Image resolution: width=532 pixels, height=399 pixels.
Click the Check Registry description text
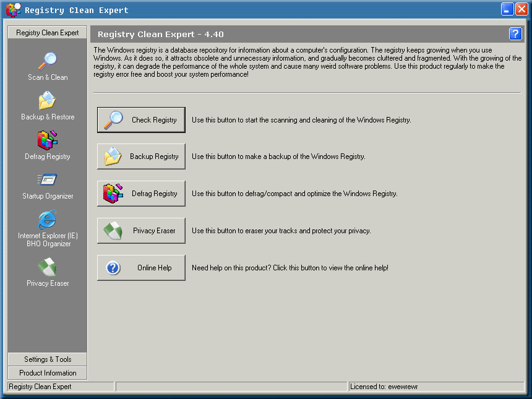[x=301, y=120]
